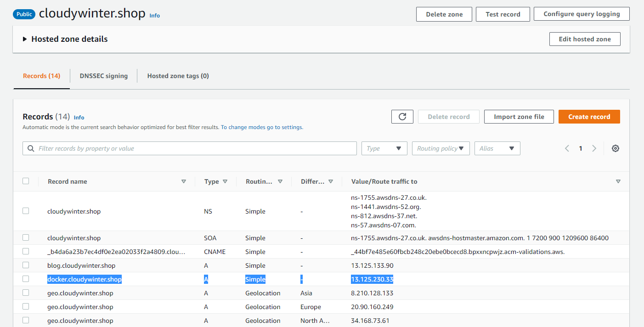
Task: Click the acm-validations.aws CNAME value
Action: tap(458, 252)
